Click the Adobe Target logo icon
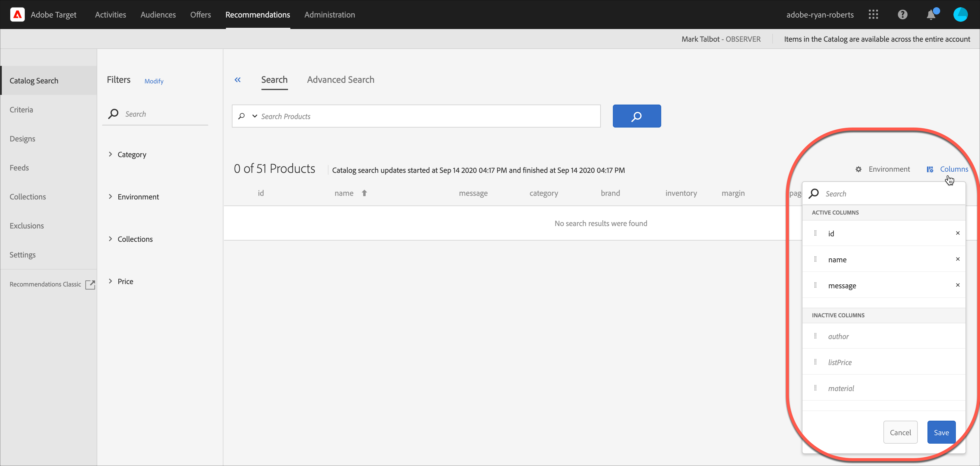 pyautogui.click(x=16, y=15)
